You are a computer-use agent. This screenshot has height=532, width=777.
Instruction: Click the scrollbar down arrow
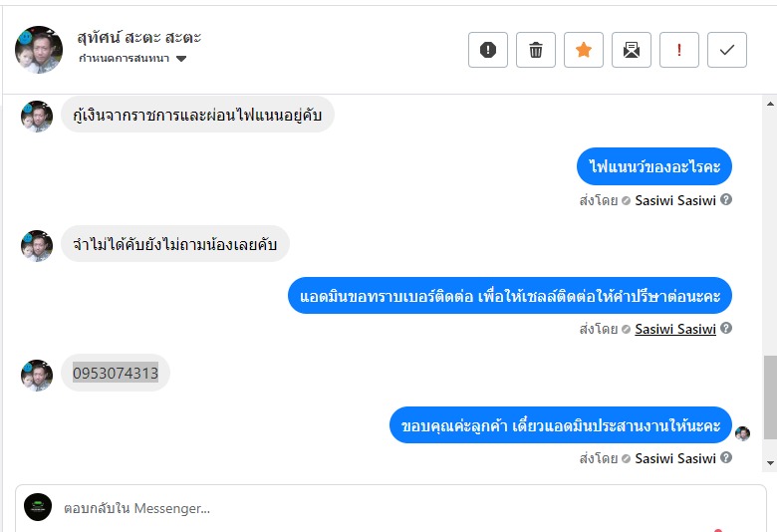769,463
